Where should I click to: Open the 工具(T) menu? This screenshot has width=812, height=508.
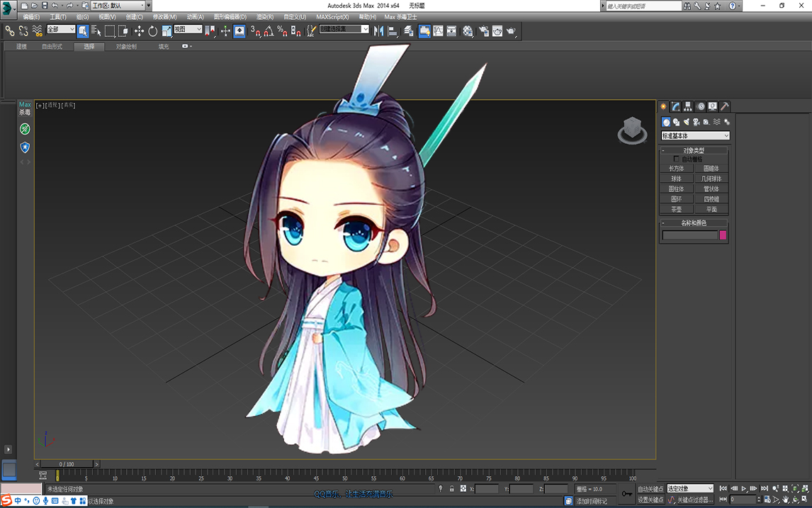coord(58,17)
